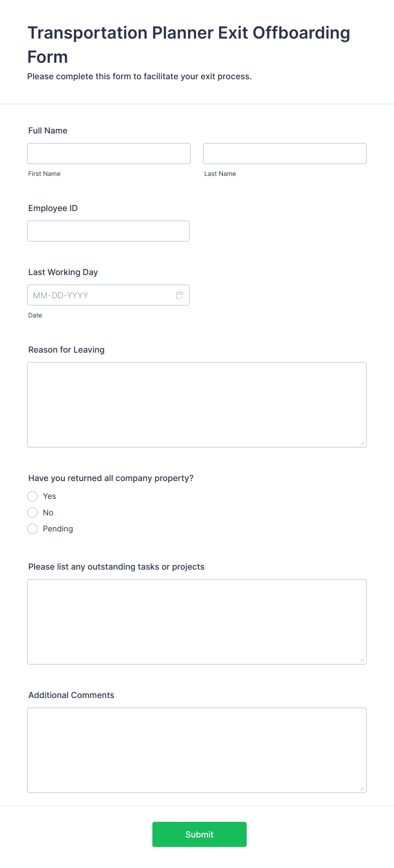Viewport: 394px width, 868px height.
Task: Click the Reason for Leaving resize handle
Action: [x=362, y=443]
